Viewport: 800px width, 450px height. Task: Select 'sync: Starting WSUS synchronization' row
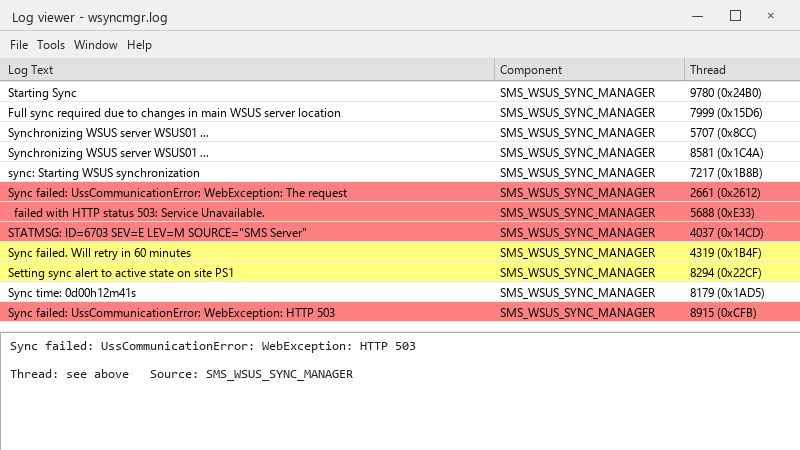tap(400, 172)
